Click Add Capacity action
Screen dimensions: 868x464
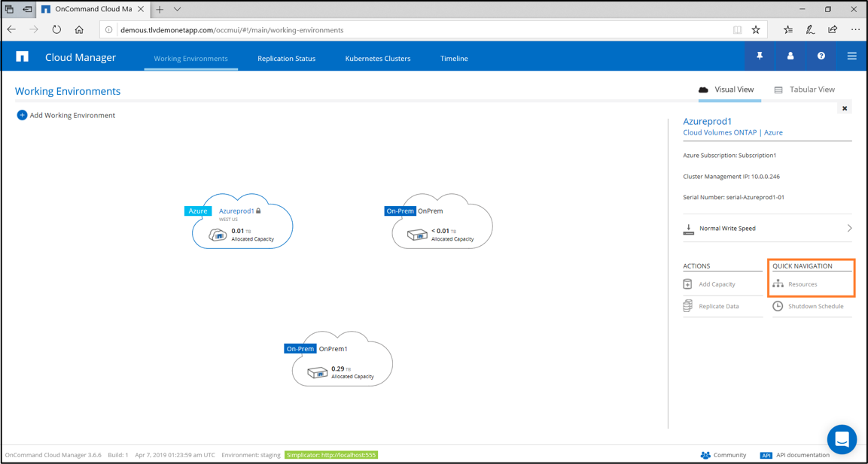[716, 284]
